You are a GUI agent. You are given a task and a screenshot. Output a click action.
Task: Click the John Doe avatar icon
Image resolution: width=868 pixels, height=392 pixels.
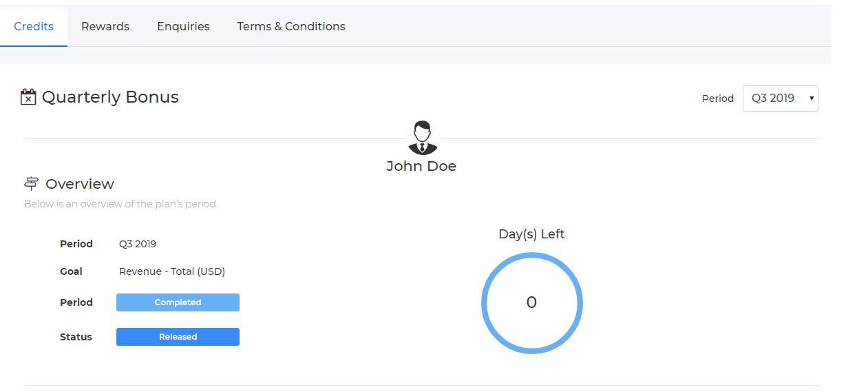[x=422, y=138]
